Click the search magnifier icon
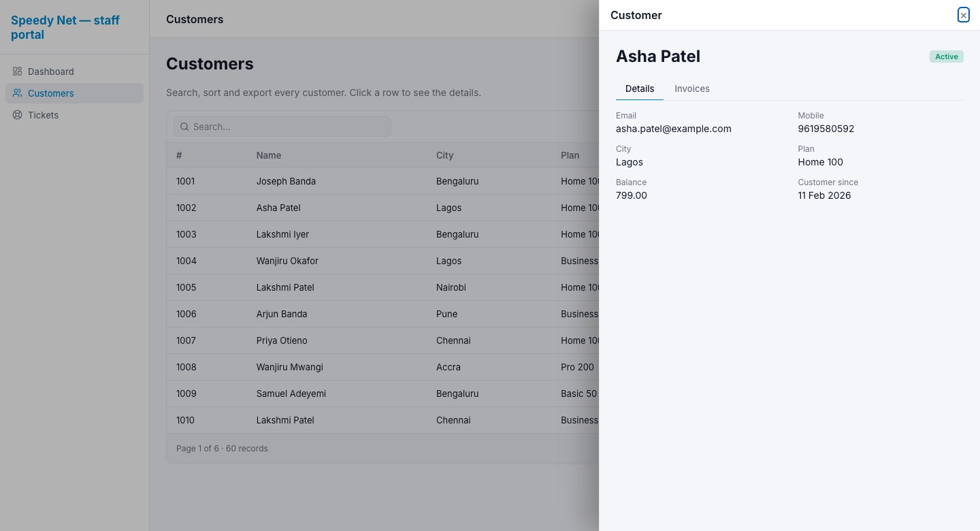Screen dimensions: 980x531 [184, 127]
